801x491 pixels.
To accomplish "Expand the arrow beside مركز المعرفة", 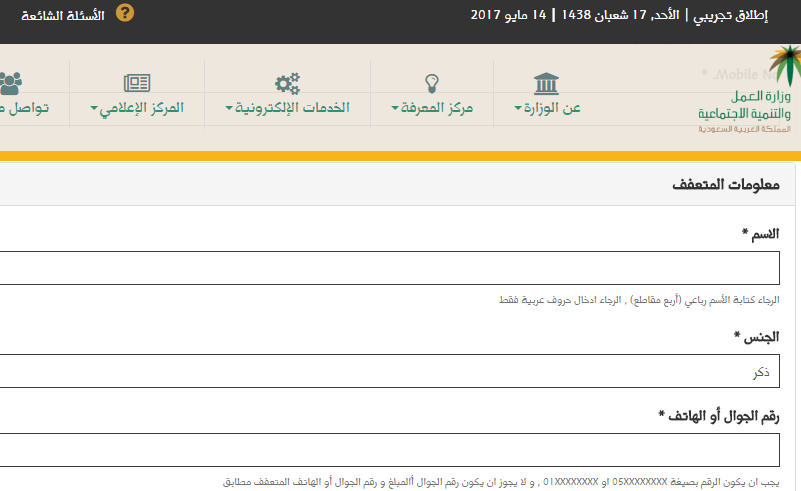I will 395,108.
